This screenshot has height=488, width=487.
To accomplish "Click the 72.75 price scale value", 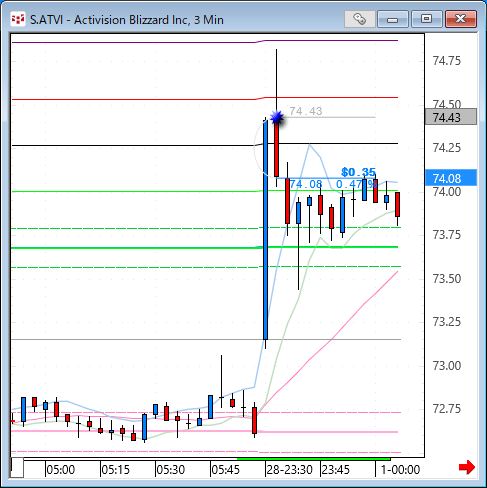I will 446,409.
